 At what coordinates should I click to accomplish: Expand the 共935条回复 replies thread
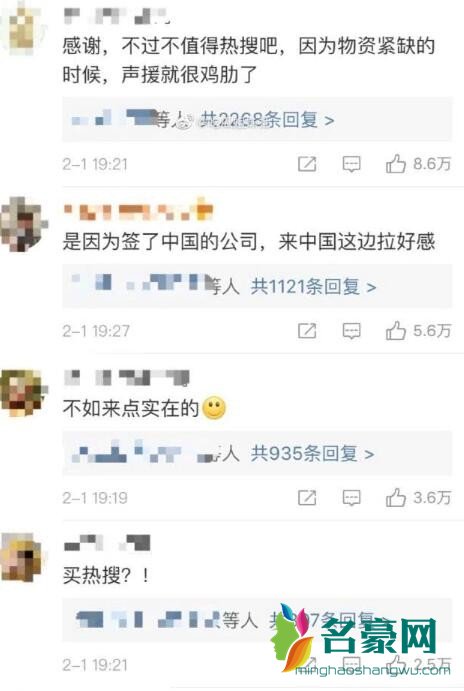coord(312,453)
